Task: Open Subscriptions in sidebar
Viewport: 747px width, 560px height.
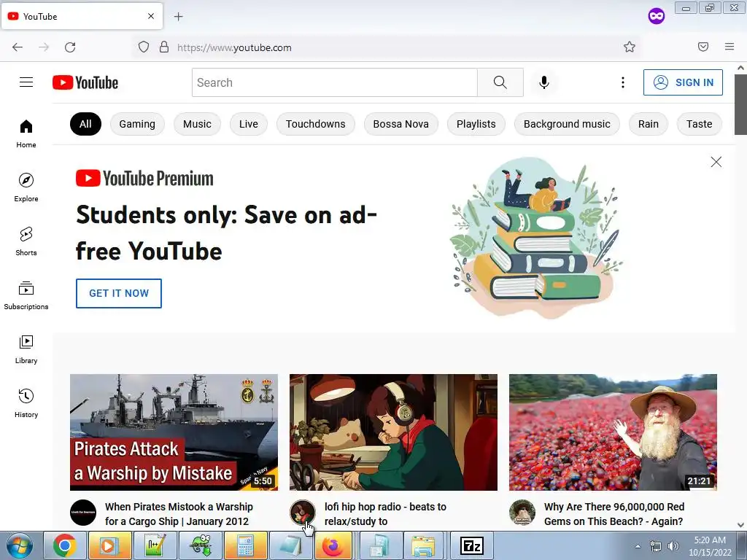Action: pos(26,296)
